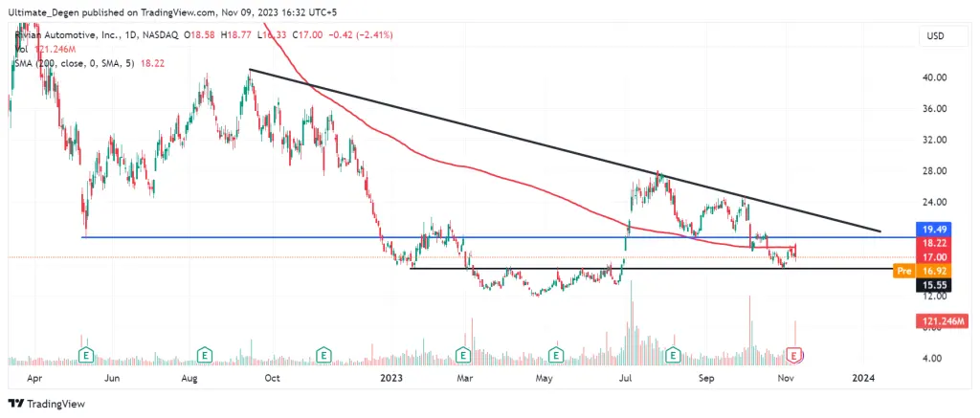
Task: Click the 24.00 price axis label
Action: pos(936,203)
